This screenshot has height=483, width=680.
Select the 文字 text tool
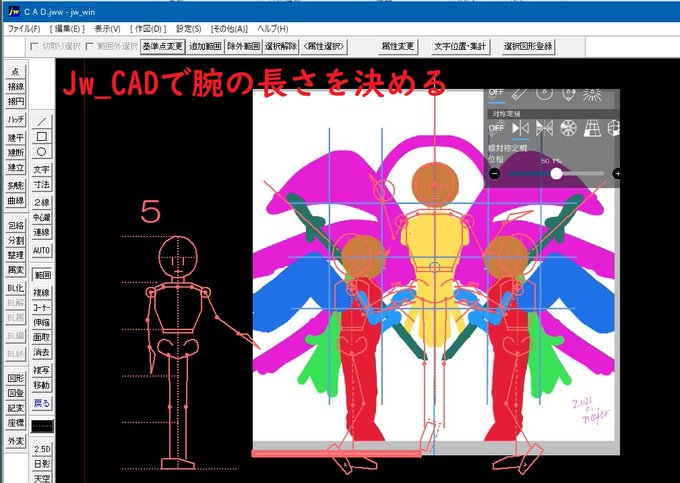[42, 170]
